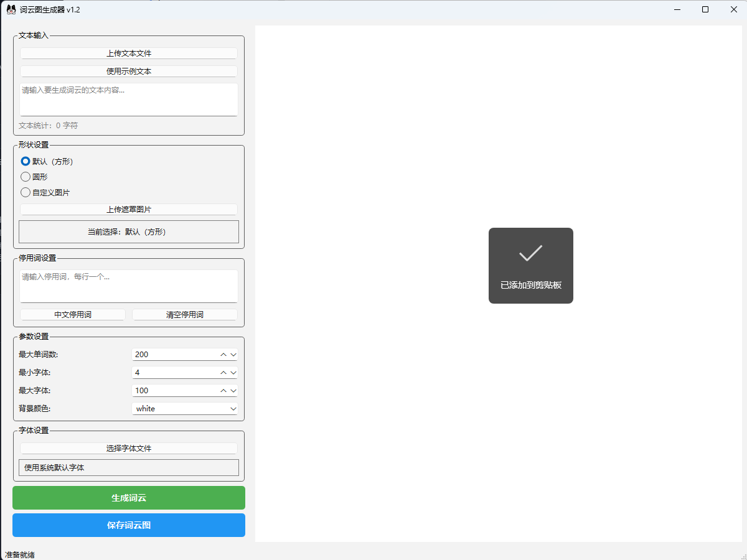The width and height of the screenshot is (747, 560).
Task: Increase max word count with up arrow
Action: tap(223, 355)
